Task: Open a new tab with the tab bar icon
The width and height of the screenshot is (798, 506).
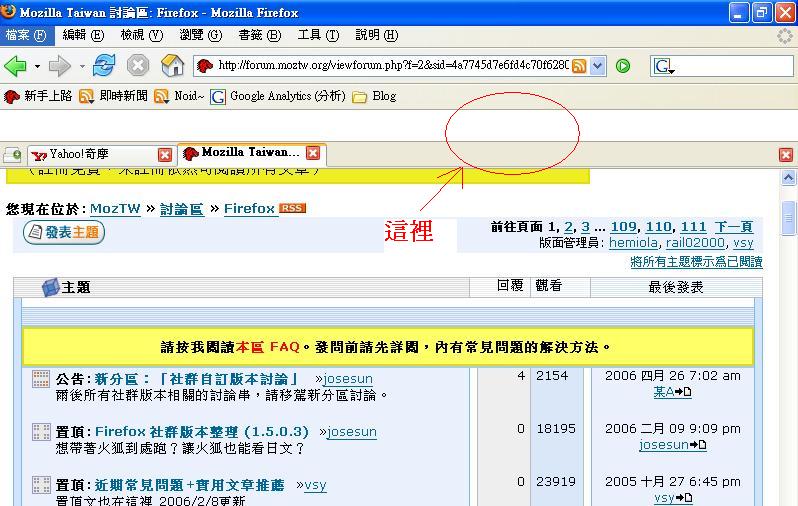Action: point(12,154)
